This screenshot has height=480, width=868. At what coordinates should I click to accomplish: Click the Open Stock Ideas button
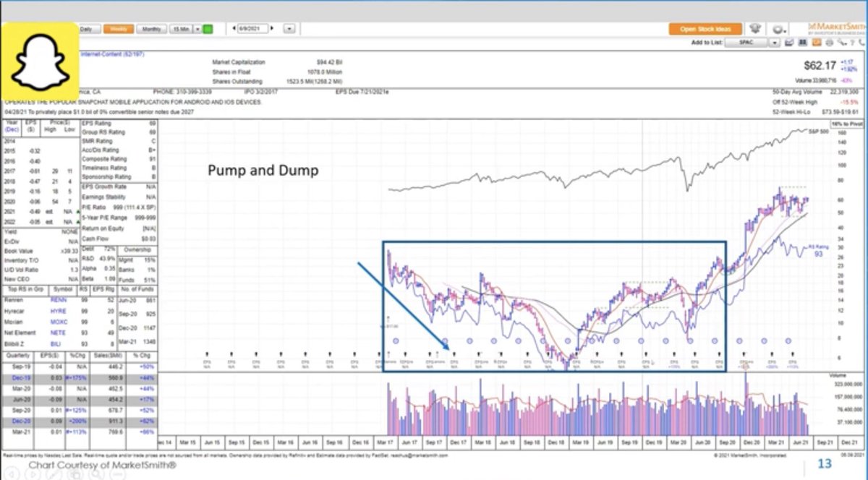(x=705, y=29)
